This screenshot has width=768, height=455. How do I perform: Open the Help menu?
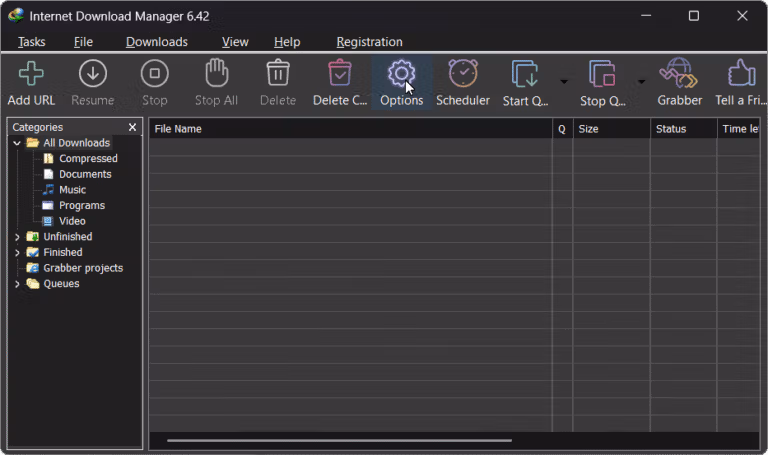[287, 42]
